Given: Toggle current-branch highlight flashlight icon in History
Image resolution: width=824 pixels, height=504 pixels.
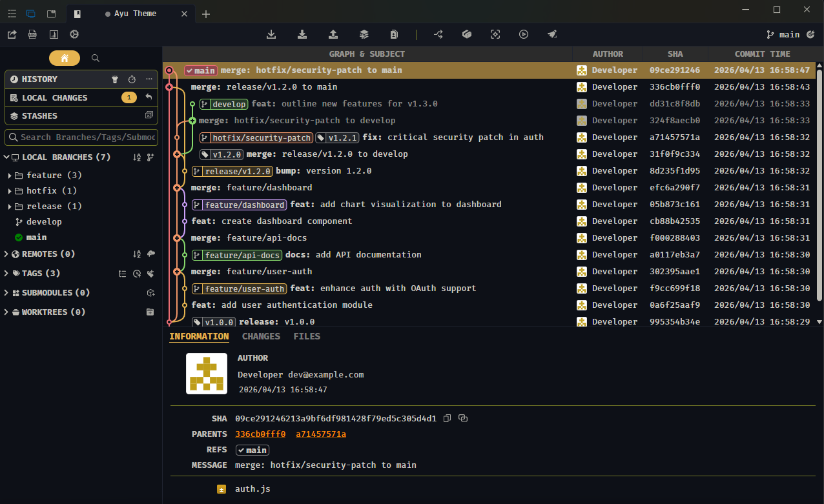Looking at the screenshot, I should [x=115, y=79].
